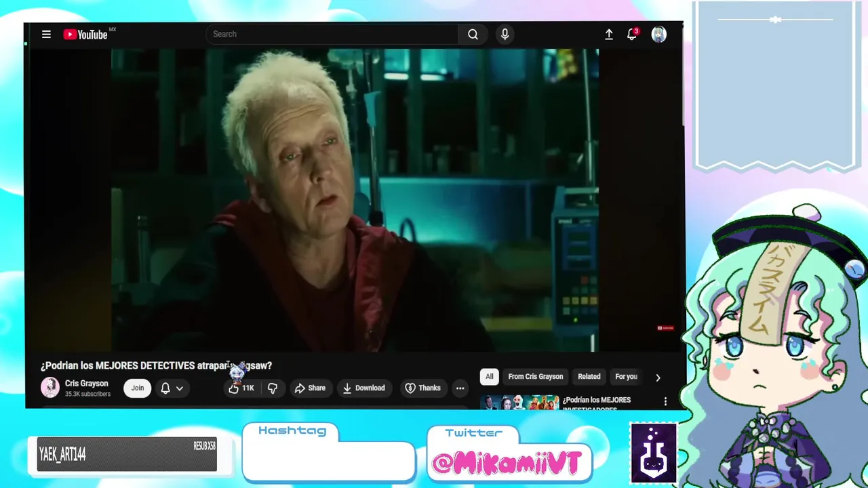Open the recommended video thumbnail
Viewport: 868px width, 488px height.
[x=519, y=403]
